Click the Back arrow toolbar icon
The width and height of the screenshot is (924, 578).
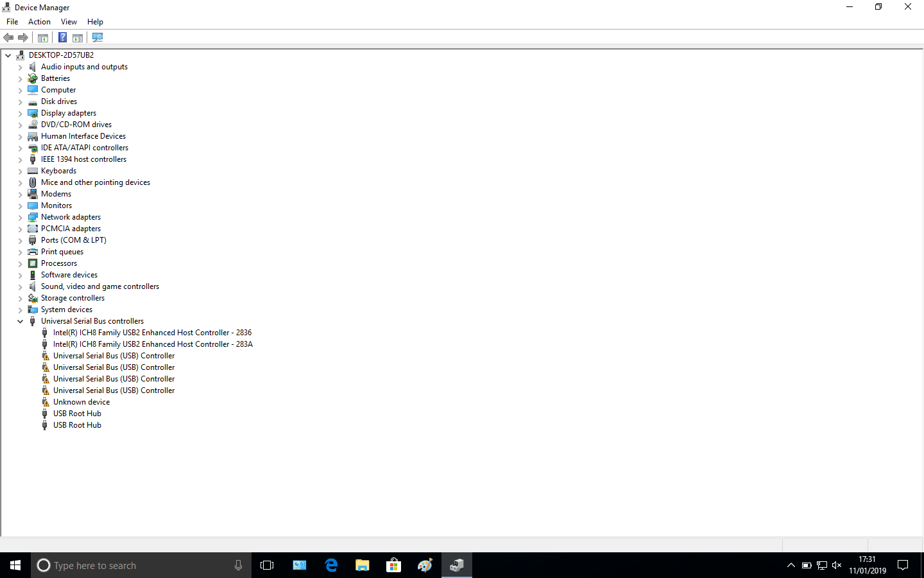[x=8, y=37]
